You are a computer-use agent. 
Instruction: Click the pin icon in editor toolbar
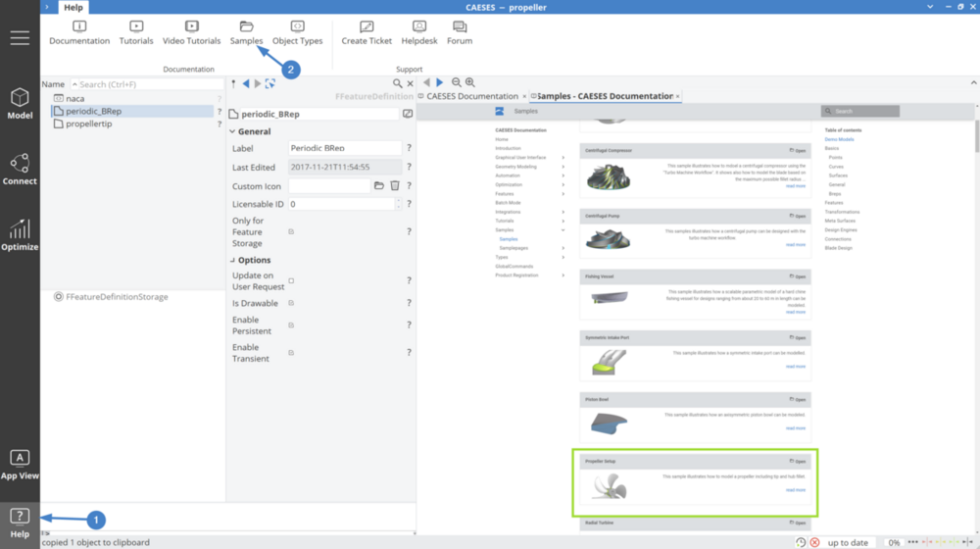coord(234,83)
